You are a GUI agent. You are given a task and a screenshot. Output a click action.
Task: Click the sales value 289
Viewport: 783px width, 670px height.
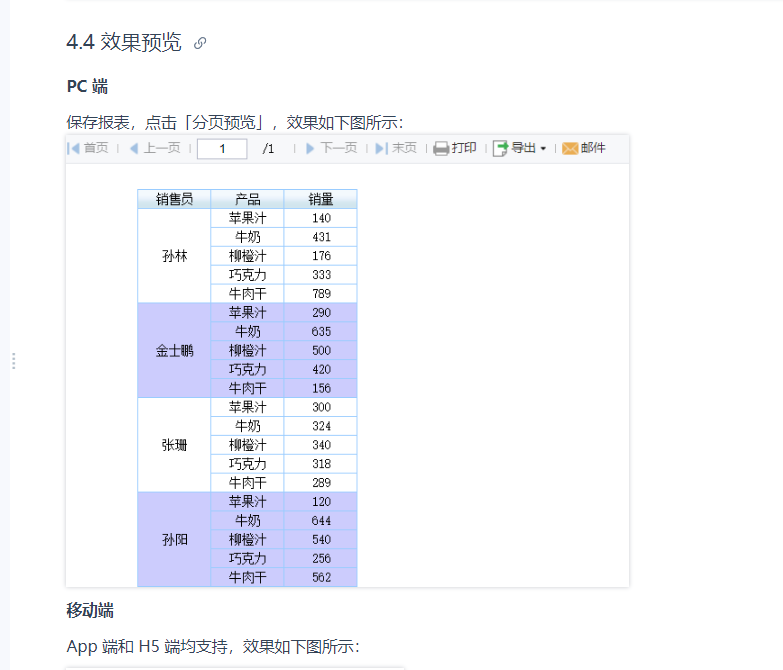[x=321, y=483]
